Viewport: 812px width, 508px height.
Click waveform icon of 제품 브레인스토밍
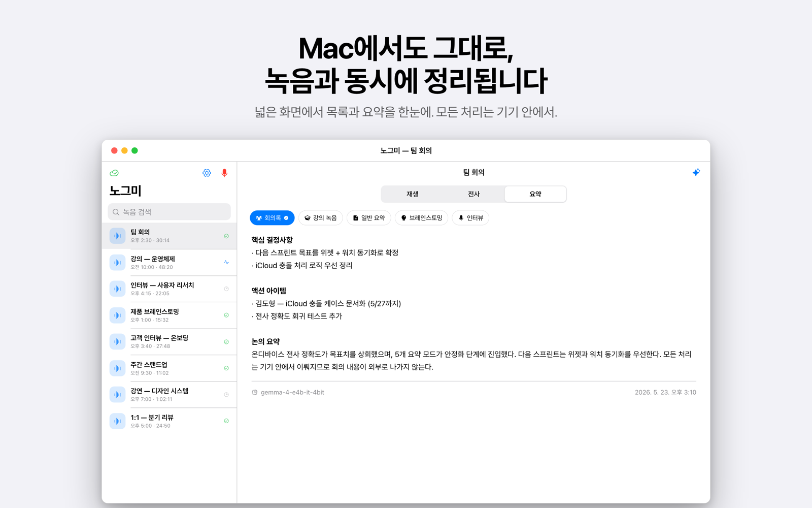click(x=117, y=315)
